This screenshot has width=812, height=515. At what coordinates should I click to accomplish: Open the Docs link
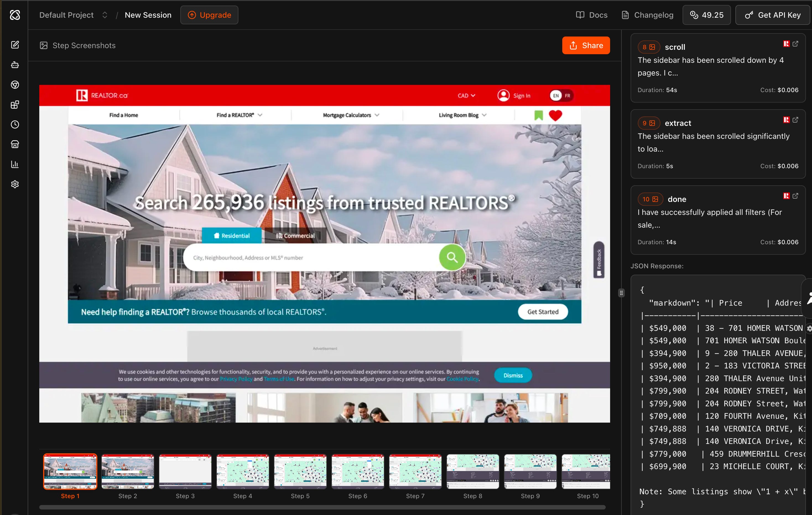pos(592,15)
